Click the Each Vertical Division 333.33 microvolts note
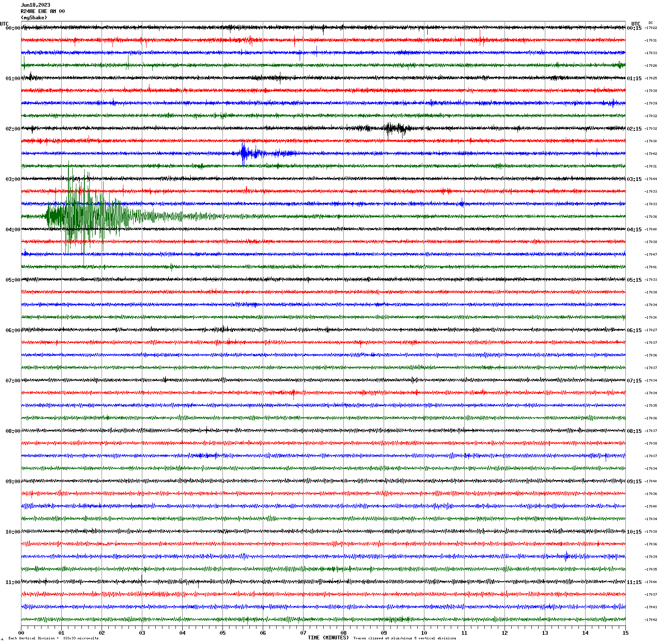The image size is (659, 644). pyautogui.click(x=53, y=638)
